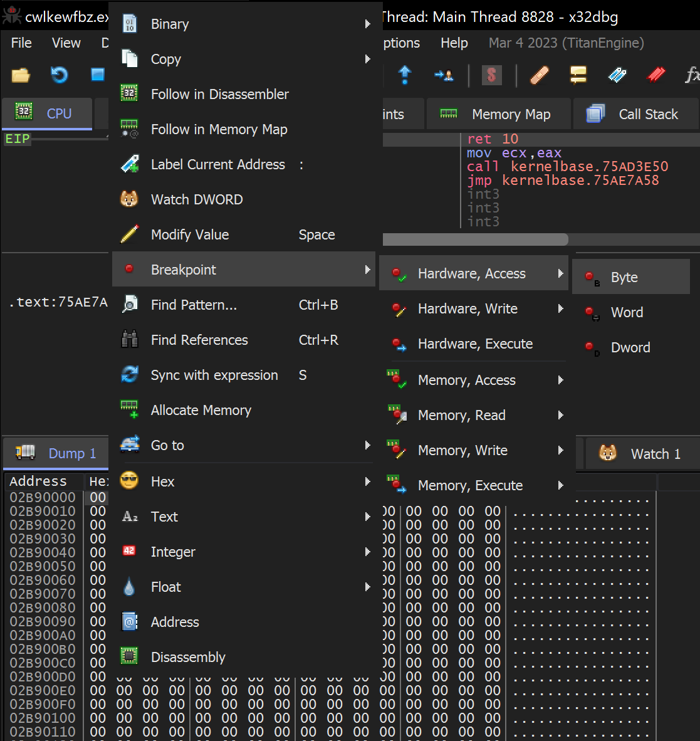The height and width of the screenshot is (741, 700).
Task: Click the Hex sunglasses emoji icon
Action: click(129, 481)
